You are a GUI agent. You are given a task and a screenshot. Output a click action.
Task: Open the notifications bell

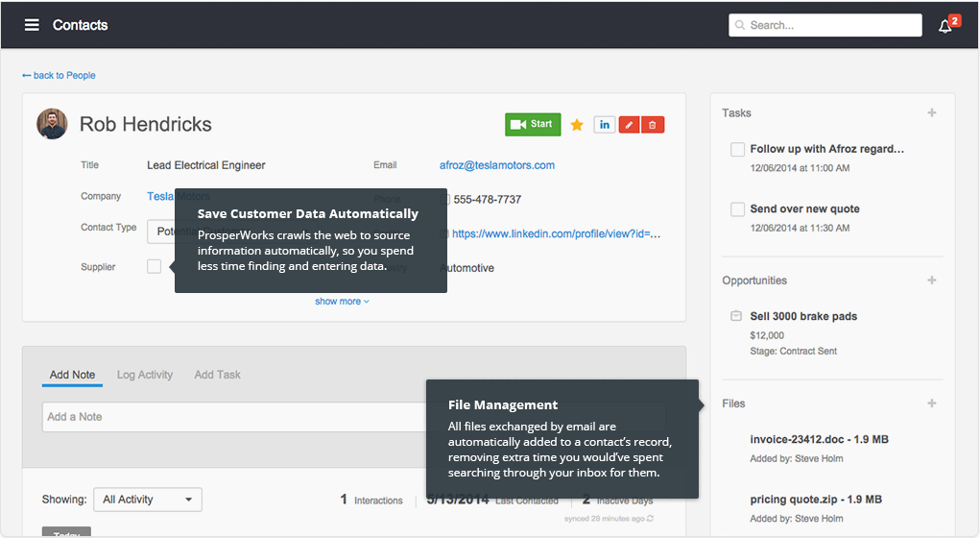coord(945,26)
